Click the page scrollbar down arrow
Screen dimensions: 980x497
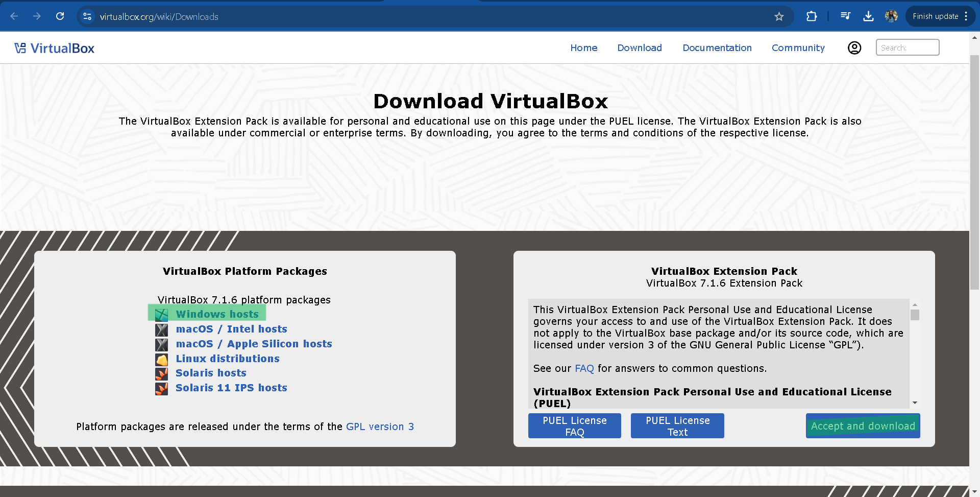974,492
